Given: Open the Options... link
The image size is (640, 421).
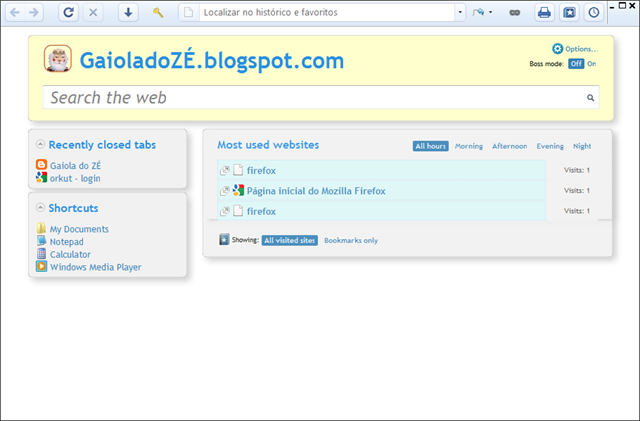Looking at the screenshot, I should [x=582, y=49].
